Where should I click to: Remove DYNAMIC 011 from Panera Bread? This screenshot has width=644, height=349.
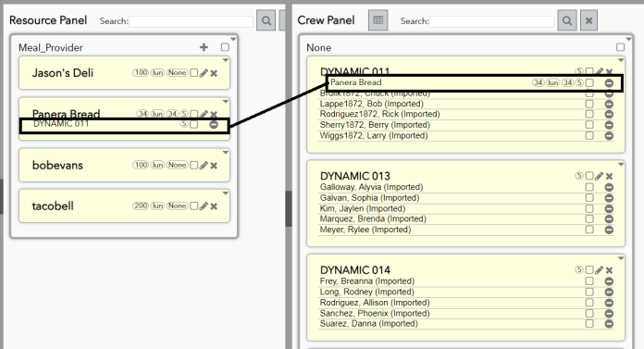point(214,124)
